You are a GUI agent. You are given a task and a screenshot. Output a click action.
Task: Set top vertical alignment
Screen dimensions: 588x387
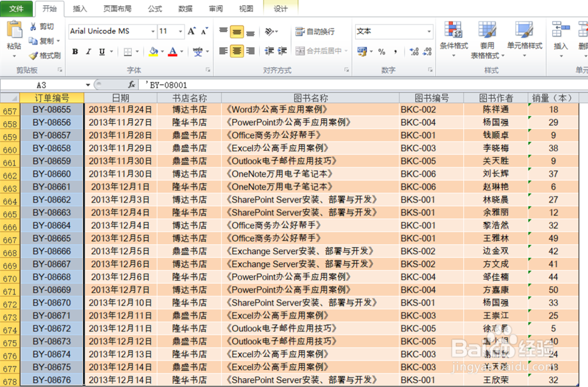223,32
